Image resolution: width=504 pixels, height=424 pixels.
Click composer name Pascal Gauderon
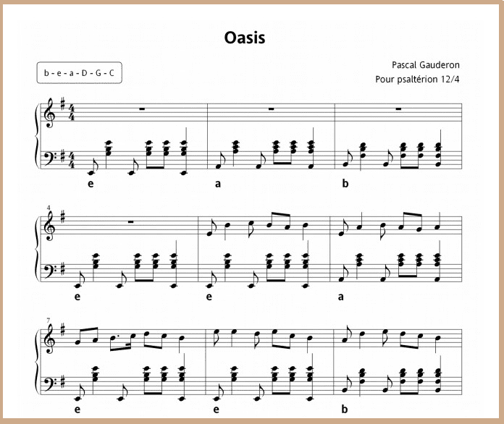tap(425, 65)
